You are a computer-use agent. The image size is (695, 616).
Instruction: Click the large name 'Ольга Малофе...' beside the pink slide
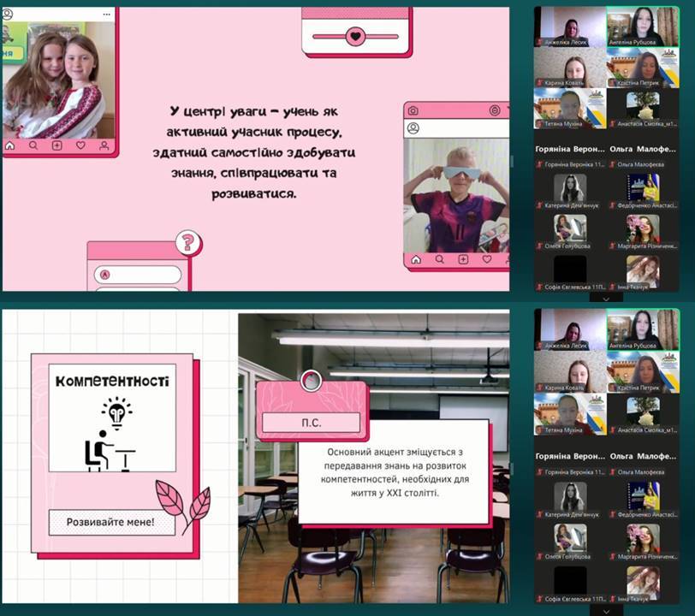click(x=643, y=150)
